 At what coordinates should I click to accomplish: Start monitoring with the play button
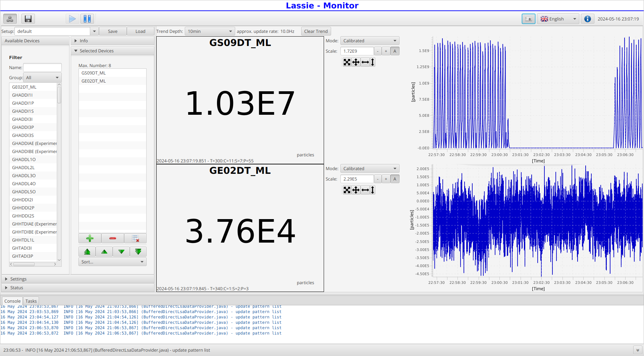tap(72, 19)
